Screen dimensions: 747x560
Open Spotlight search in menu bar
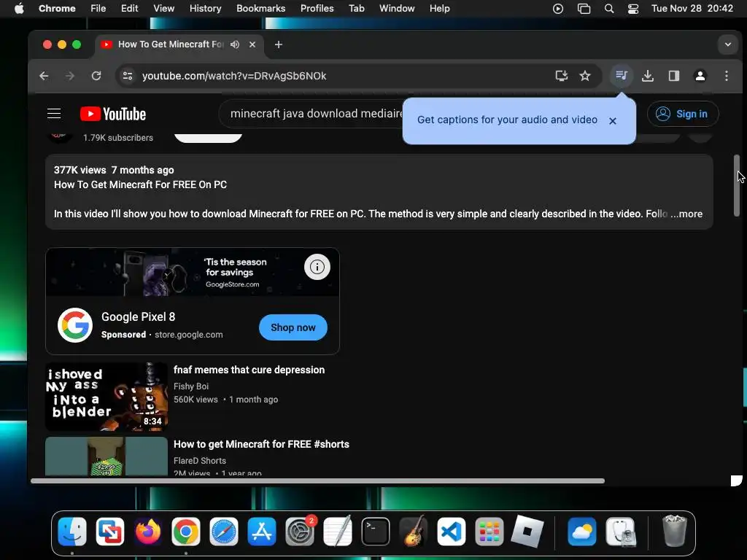click(609, 9)
